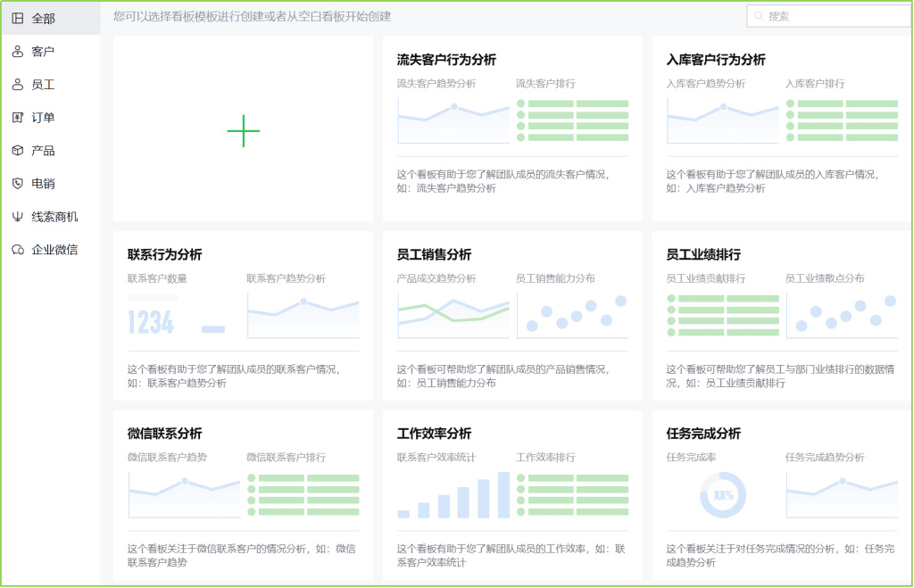Click the green plus to create blank board

click(x=243, y=131)
